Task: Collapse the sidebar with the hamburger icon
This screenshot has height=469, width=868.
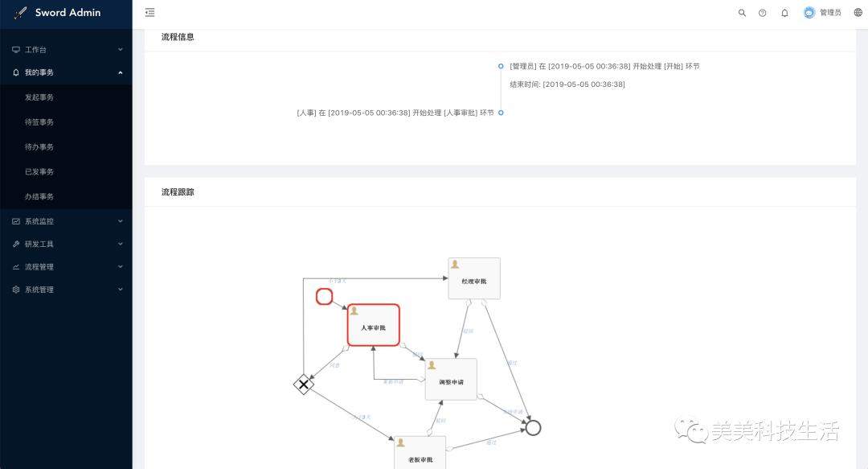Action: pos(149,12)
